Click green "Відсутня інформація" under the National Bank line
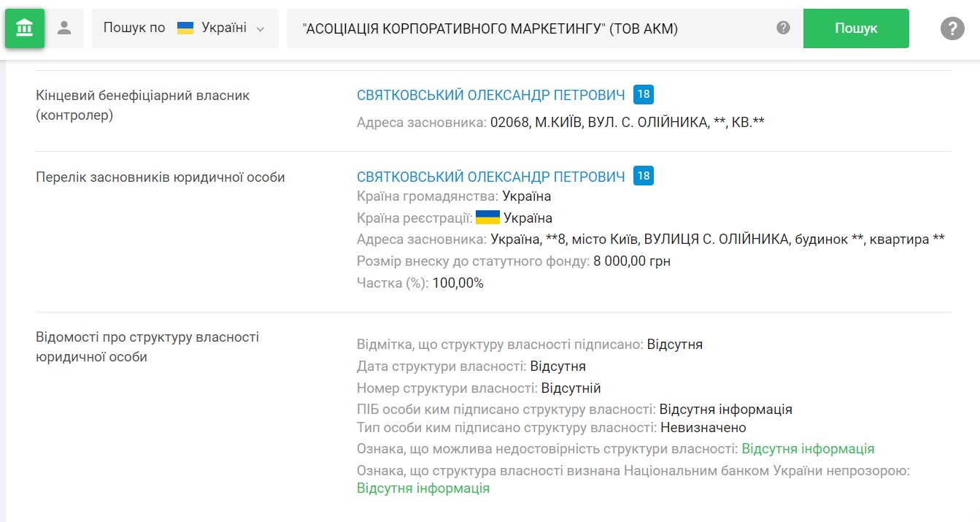The image size is (980, 522). click(x=423, y=488)
